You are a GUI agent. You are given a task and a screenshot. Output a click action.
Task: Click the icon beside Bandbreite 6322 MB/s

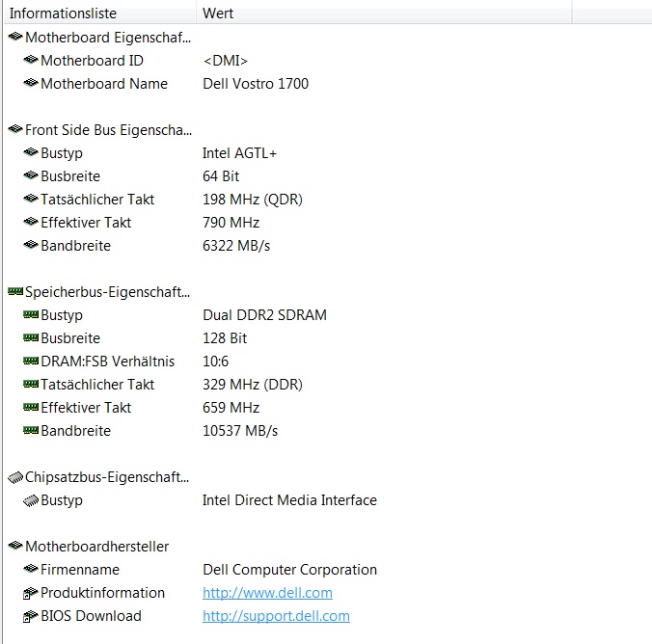(x=31, y=245)
